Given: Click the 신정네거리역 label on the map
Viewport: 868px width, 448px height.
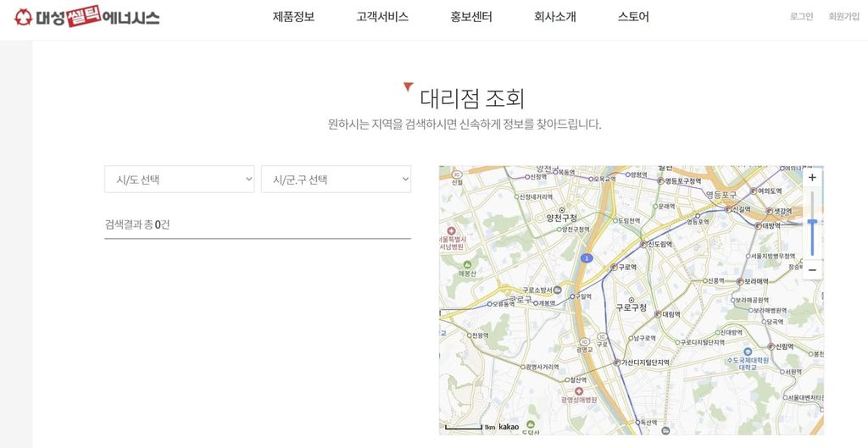Looking at the screenshot, I should pos(536,196).
